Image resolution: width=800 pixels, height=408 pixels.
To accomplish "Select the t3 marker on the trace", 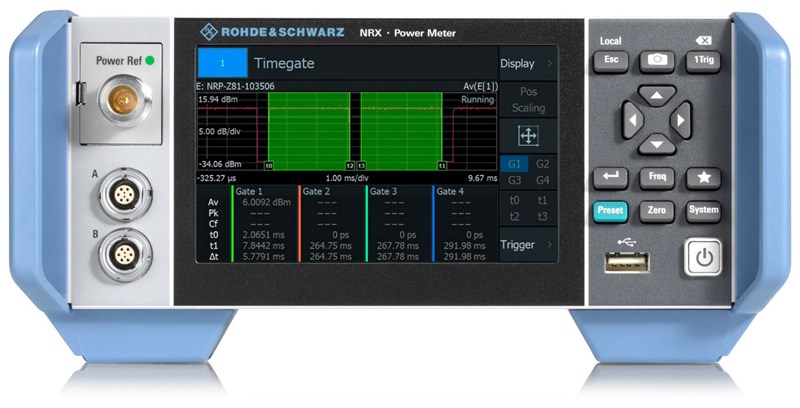I will point(361,166).
